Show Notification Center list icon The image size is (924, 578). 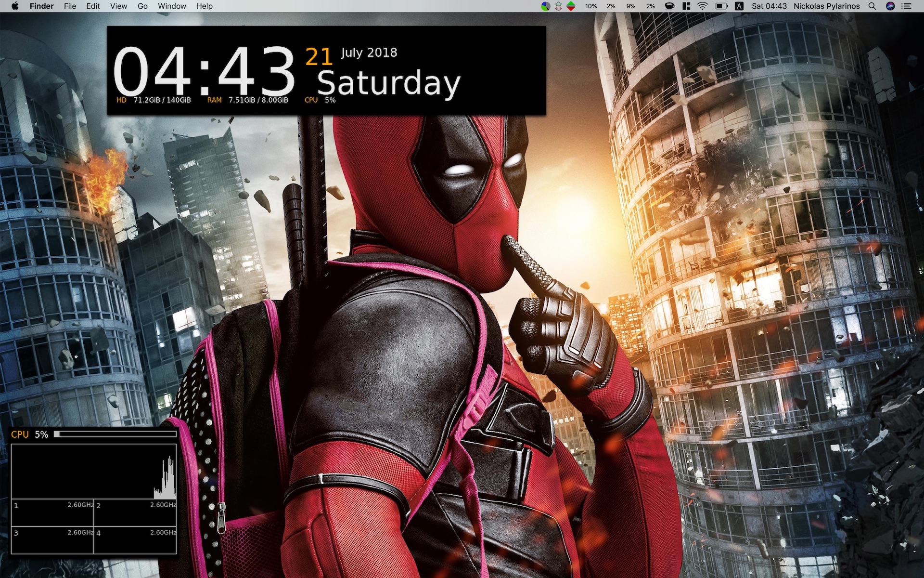click(x=907, y=6)
